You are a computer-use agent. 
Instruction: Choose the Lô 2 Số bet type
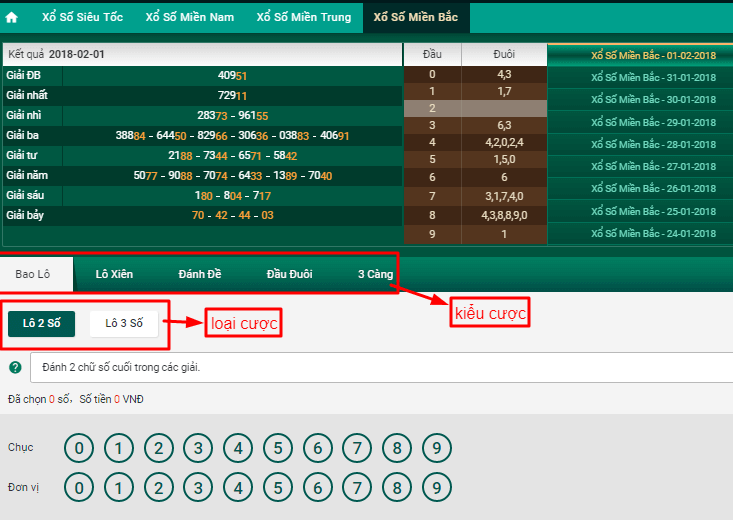(x=42, y=324)
